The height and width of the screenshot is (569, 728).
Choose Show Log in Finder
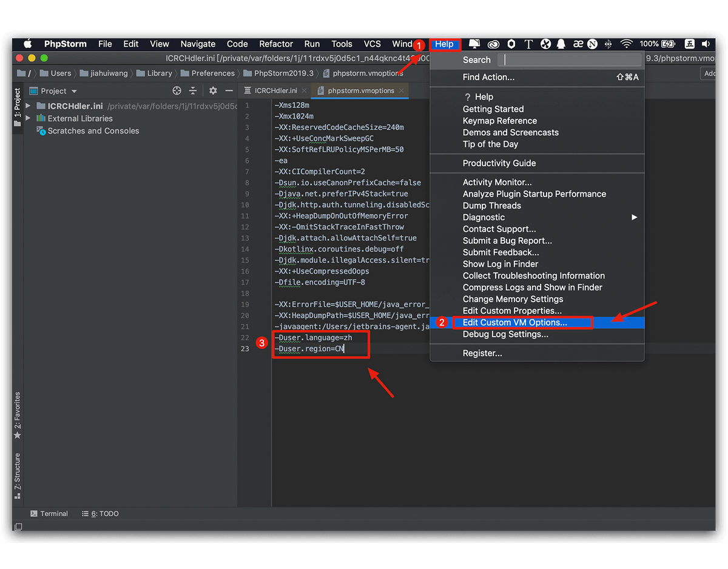[537, 264]
